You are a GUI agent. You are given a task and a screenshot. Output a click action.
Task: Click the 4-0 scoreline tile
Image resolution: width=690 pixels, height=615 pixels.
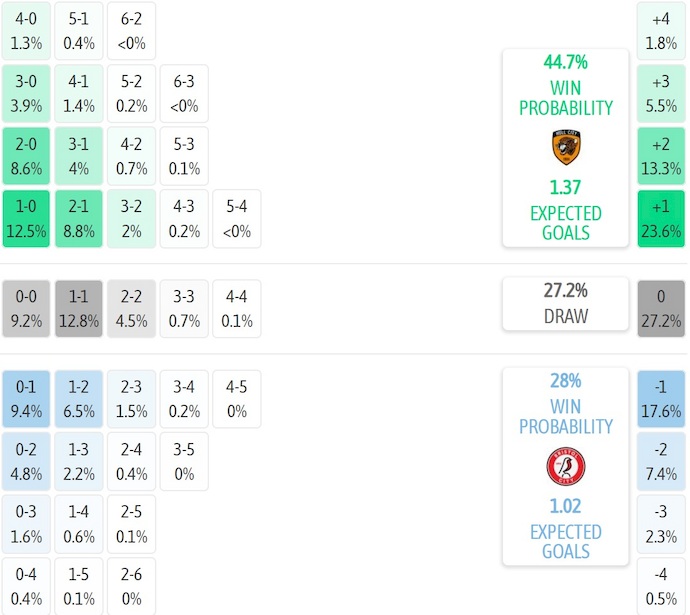(x=26, y=30)
